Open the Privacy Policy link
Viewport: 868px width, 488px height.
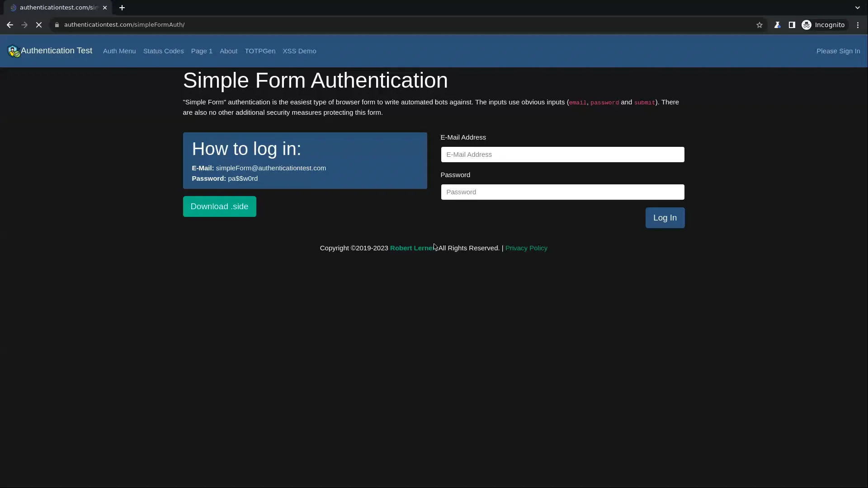pyautogui.click(x=526, y=248)
